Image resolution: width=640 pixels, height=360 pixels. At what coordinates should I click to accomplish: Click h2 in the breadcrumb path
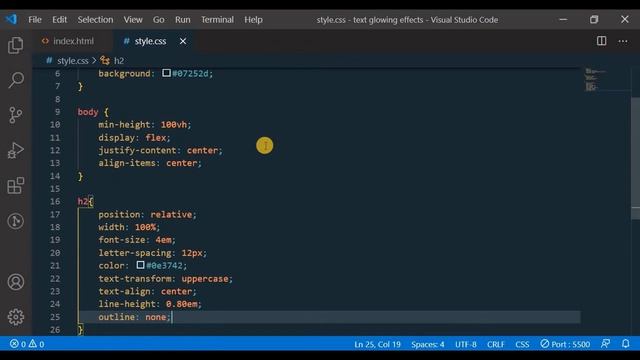[119, 61]
